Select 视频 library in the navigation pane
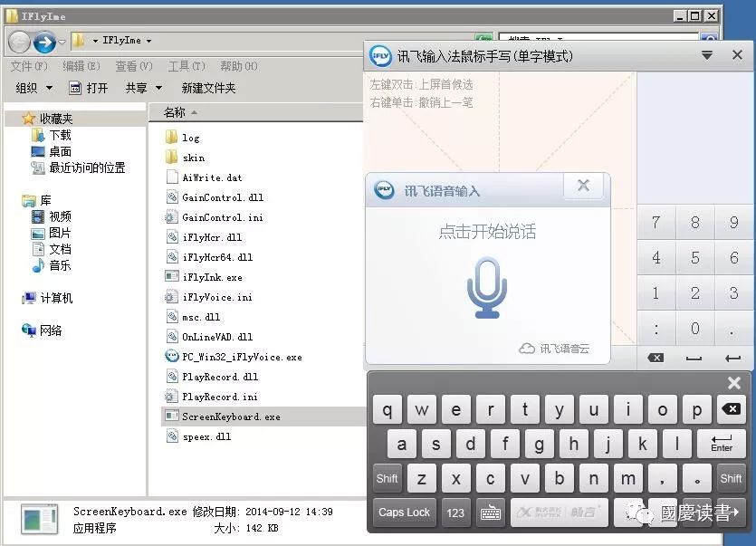The width and height of the screenshot is (756, 546). click(60, 216)
